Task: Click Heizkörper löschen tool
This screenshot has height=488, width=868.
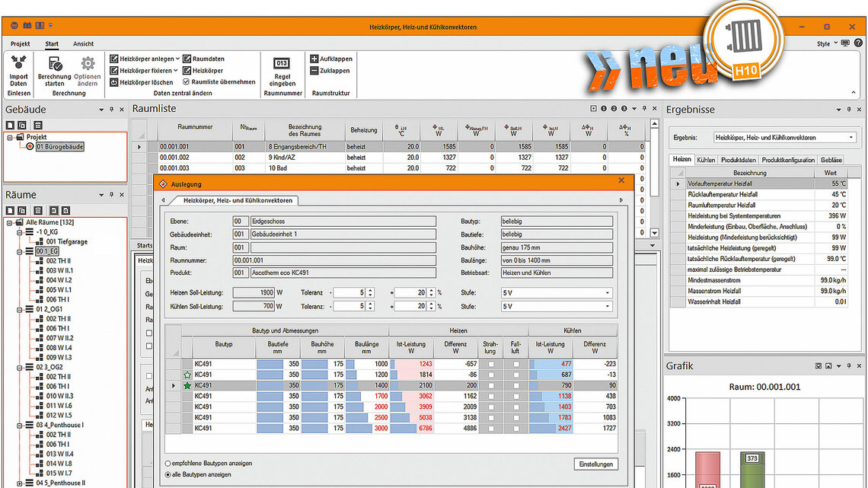Action: click(142, 82)
